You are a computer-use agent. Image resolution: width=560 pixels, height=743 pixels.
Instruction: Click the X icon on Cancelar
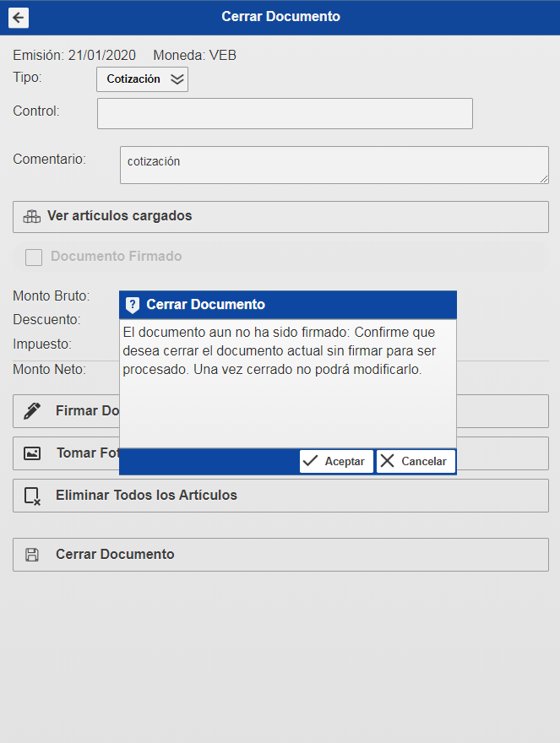(388, 461)
